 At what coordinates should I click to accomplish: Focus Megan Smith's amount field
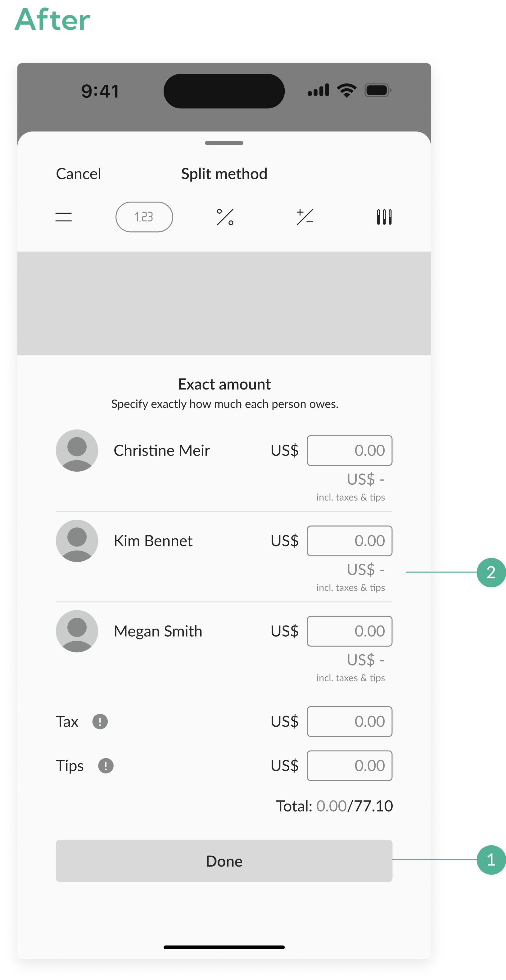coord(349,631)
